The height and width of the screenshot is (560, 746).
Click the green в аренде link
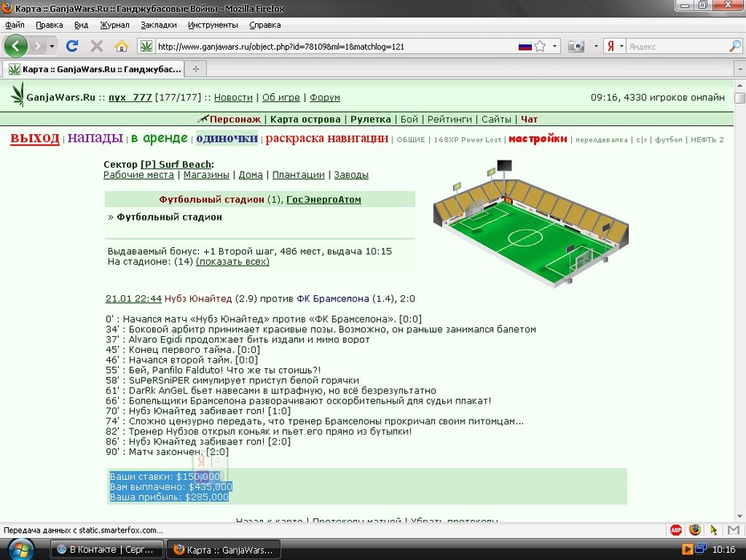click(160, 138)
